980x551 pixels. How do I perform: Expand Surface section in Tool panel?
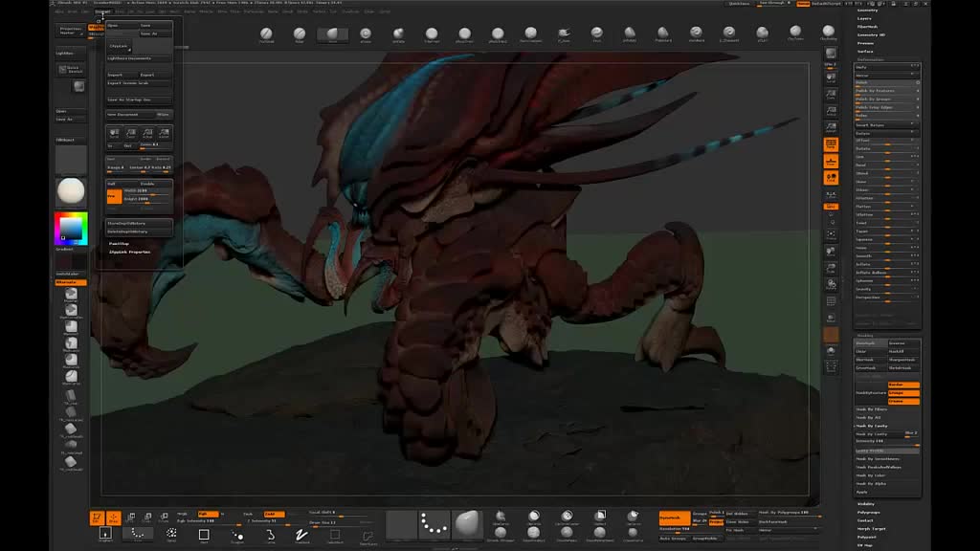[865, 52]
